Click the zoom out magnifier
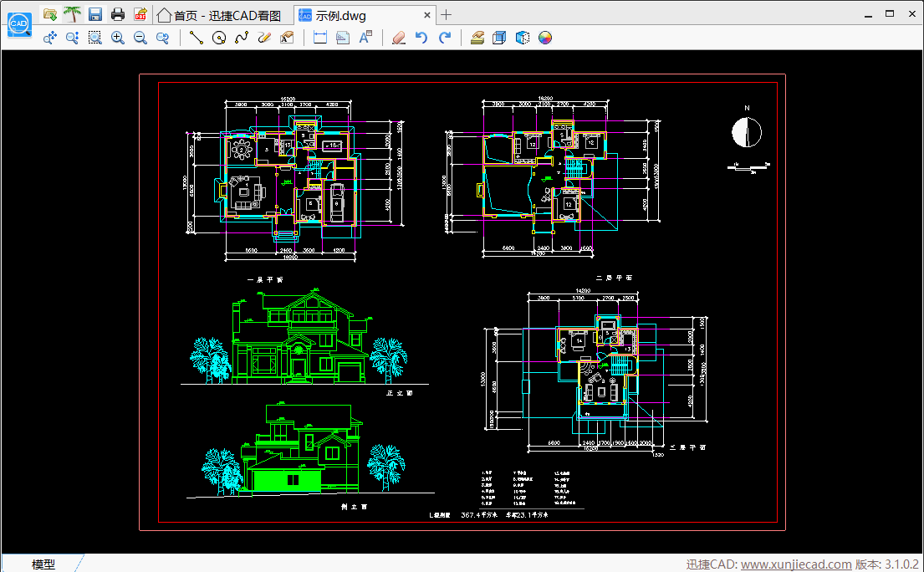This screenshot has height=572, width=924. pyautogui.click(x=140, y=38)
